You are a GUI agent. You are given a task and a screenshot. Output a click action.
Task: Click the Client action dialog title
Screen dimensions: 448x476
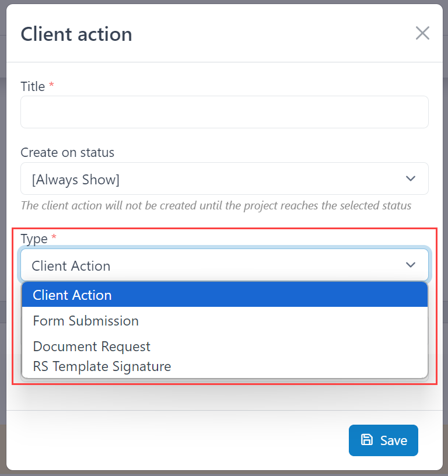point(76,34)
